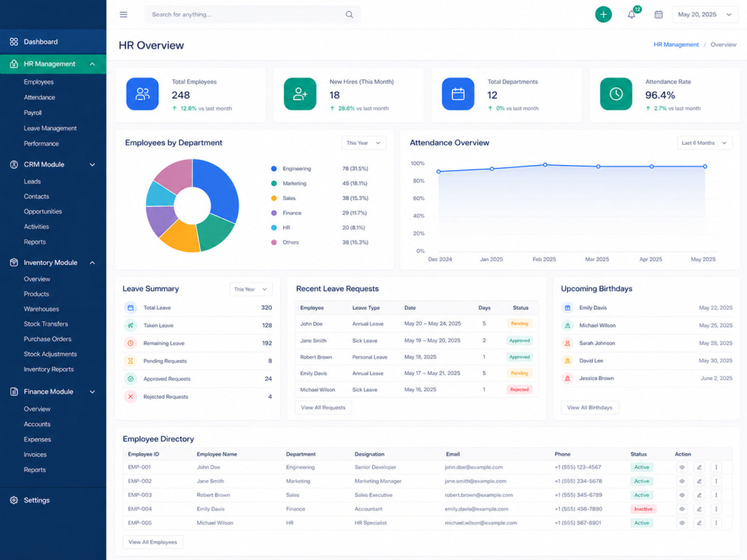
Task: Open Employees by Department This Year dropdown
Action: click(x=364, y=143)
